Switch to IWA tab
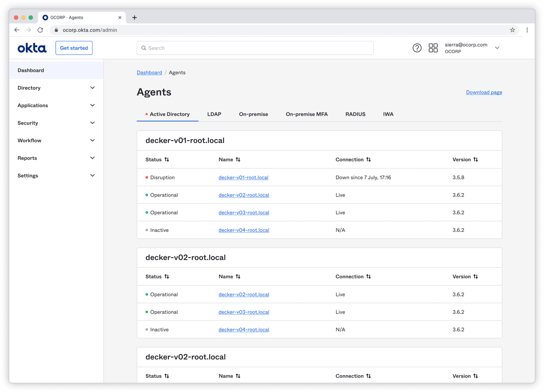Viewport: 544px width, 392px height. 388,114
